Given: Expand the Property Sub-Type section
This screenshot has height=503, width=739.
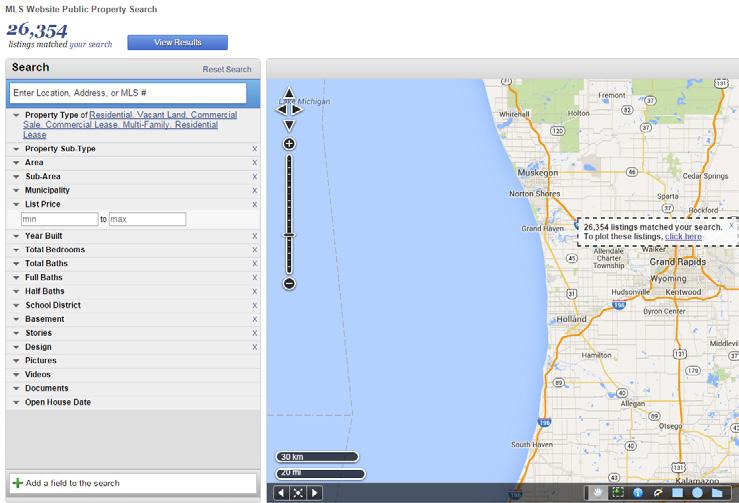Looking at the screenshot, I should pos(16,149).
